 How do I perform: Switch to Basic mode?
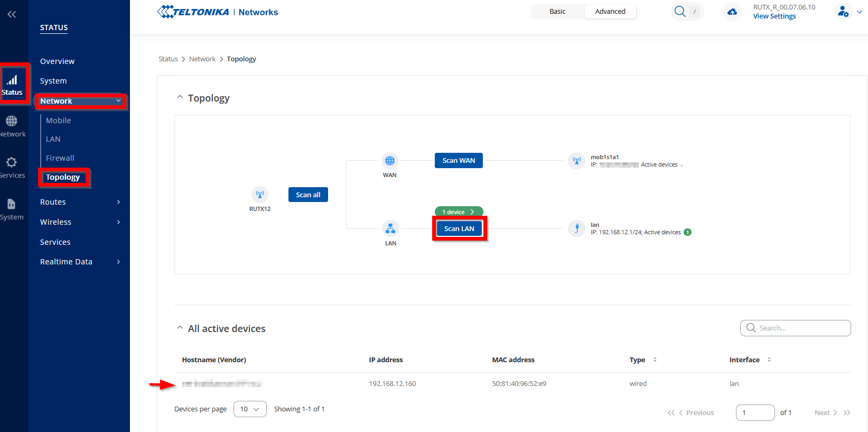(557, 12)
